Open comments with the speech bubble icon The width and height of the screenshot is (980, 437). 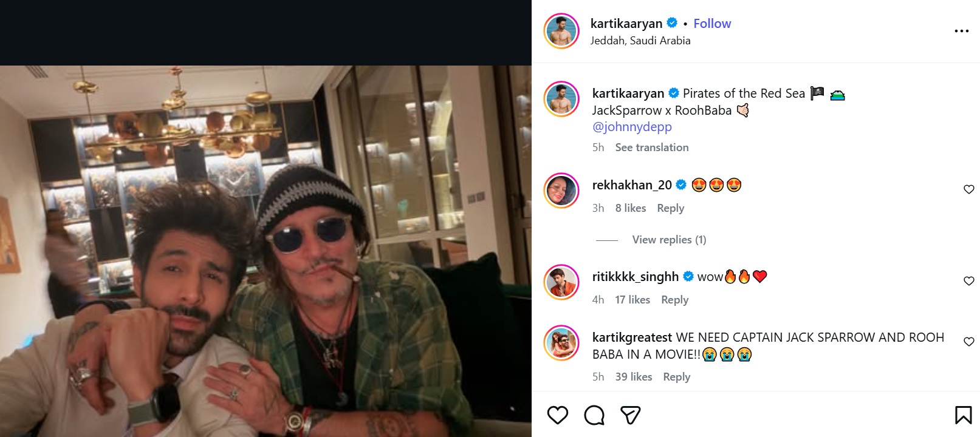(594, 415)
